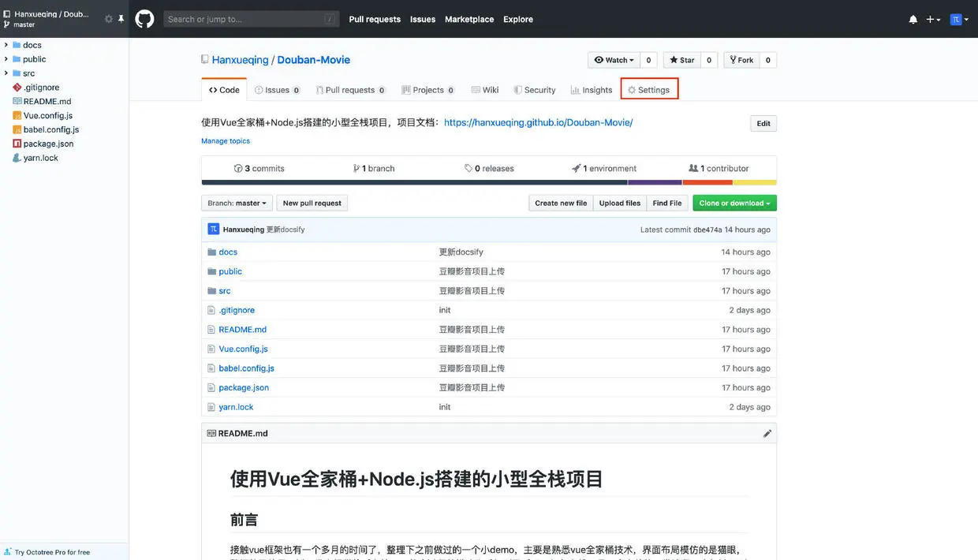978x560 pixels.
Task: Open Branch: master dropdown
Action: [237, 203]
